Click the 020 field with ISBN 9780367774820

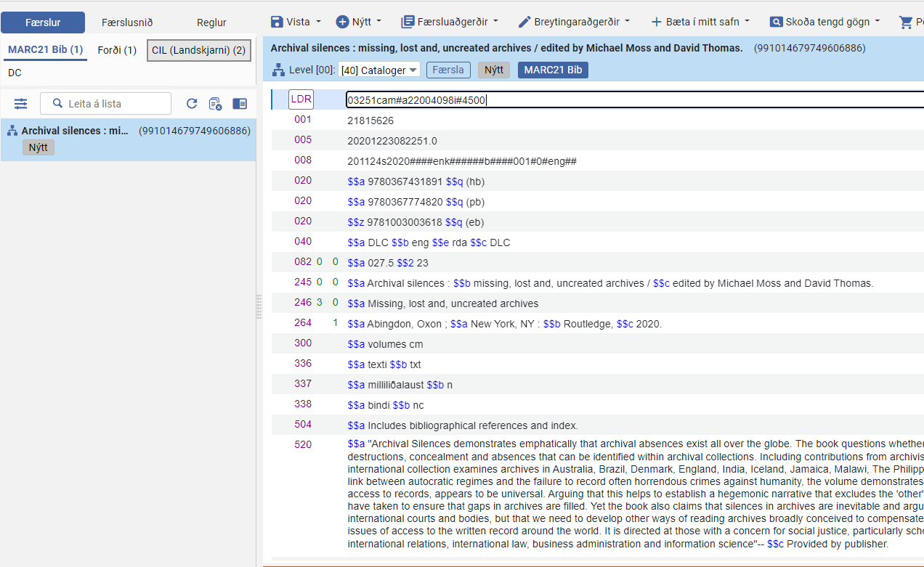coord(416,202)
